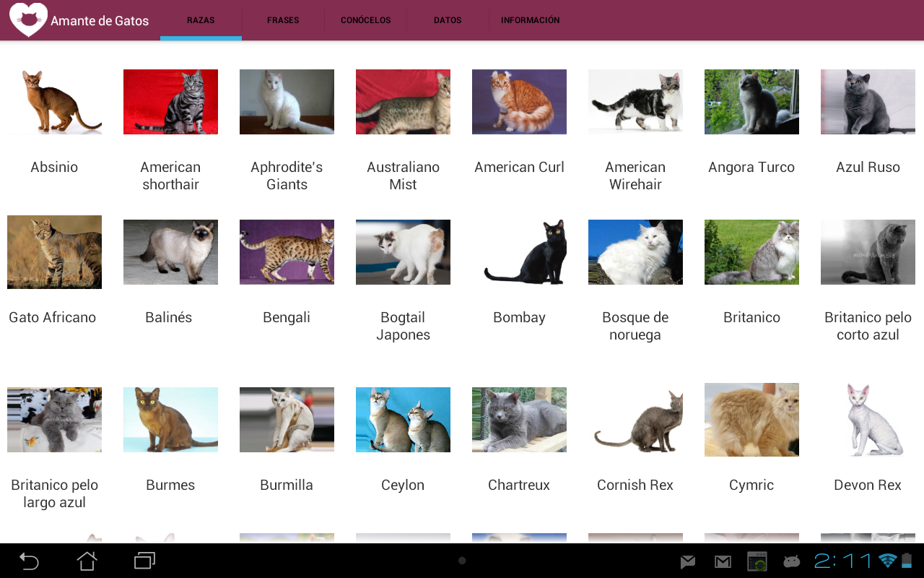Viewport: 924px width, 578px height.
Task: Open the Wi-Fi status icon
Action: (888, 561)
